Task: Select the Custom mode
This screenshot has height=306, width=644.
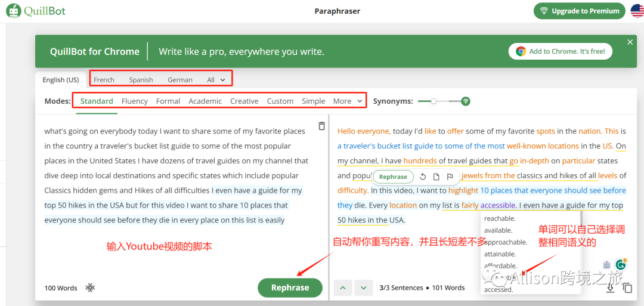Action: click(x=280, y=101)
